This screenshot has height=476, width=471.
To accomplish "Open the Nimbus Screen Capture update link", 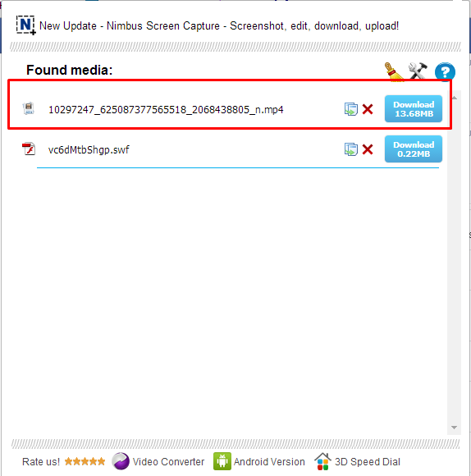I will pos(219,26).
